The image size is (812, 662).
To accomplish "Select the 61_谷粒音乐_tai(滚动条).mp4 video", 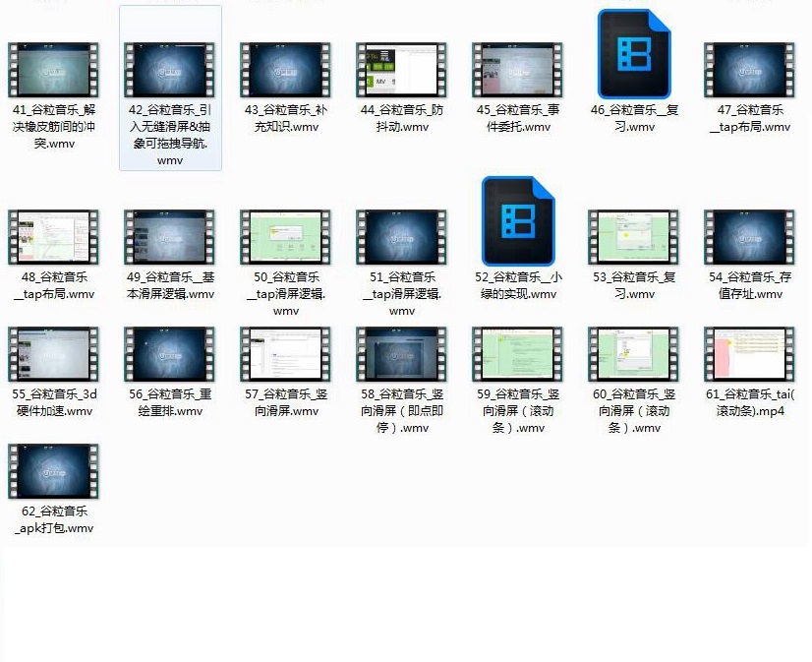I will coord(749,355).
